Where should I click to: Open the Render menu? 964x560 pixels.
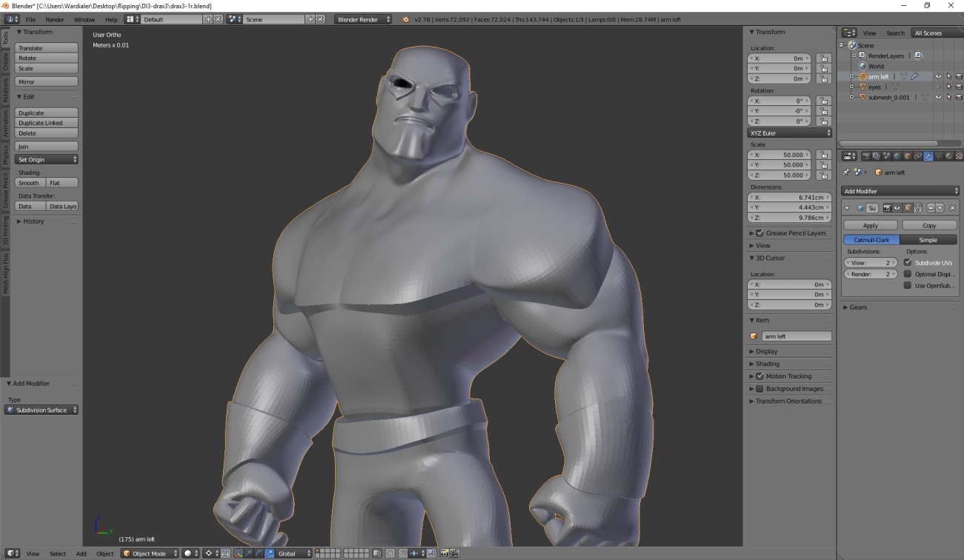pos(55,19)
